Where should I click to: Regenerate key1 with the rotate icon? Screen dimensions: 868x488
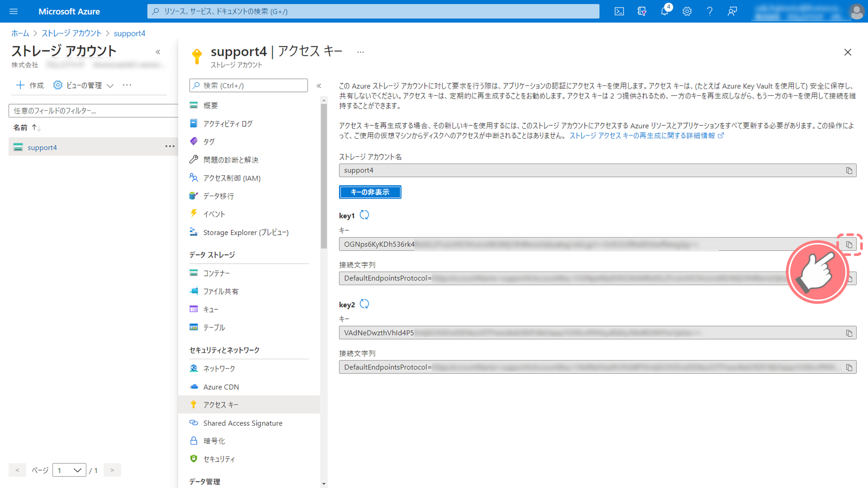pyautogui.click(x=364, y=215)
